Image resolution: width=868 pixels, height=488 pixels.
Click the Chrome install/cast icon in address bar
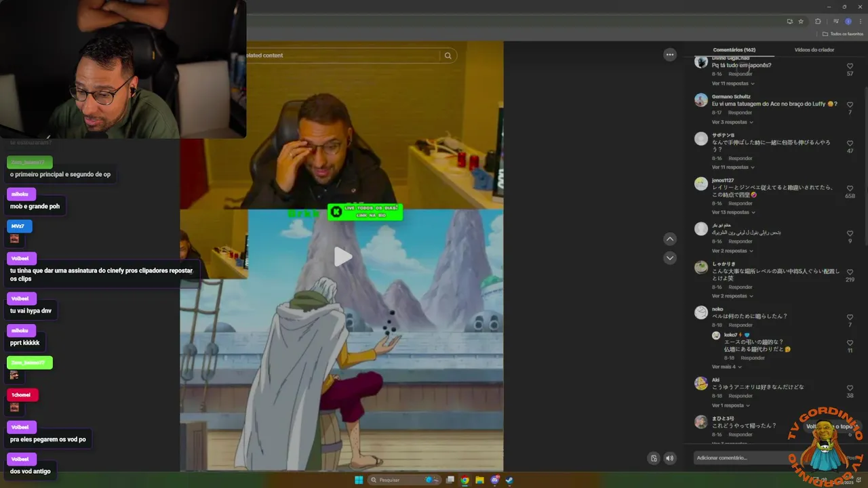(x=790, y=21)
